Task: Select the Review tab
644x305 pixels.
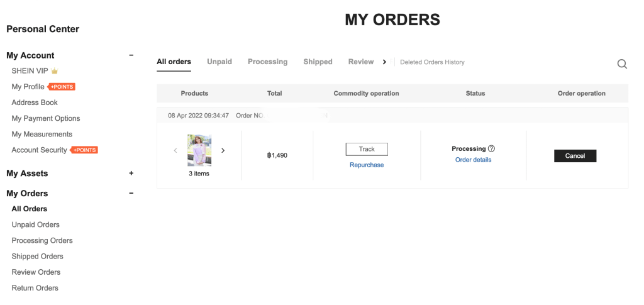Action: [361, 62]
